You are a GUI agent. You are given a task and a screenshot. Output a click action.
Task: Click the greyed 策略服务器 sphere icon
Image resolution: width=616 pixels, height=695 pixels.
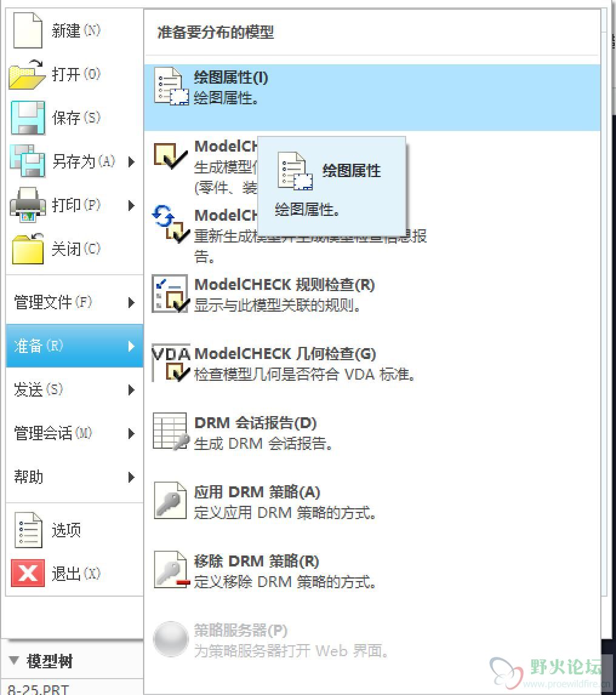click(170, 639)
